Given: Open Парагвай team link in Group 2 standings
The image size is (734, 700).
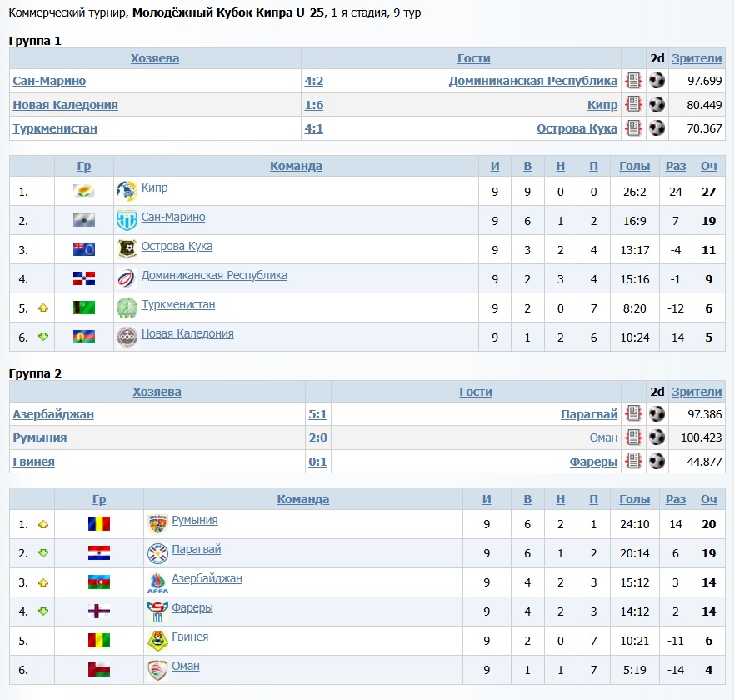Looking at the screenshot, I should (196, 550).
